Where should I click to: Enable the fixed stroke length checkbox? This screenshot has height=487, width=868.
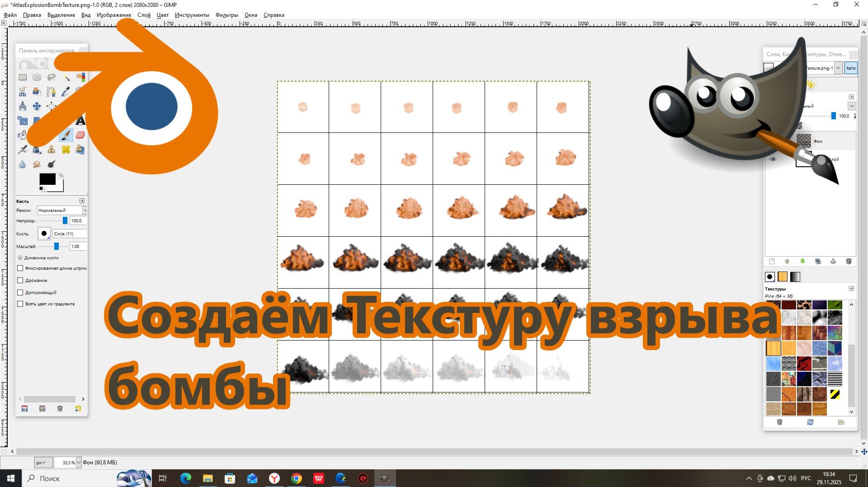(20, 268)
